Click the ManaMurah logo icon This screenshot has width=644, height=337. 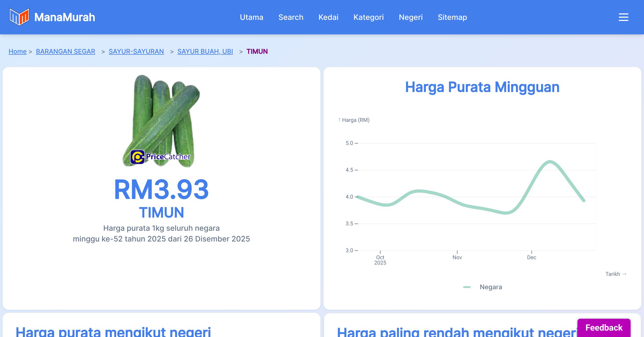tap(19, 17)
